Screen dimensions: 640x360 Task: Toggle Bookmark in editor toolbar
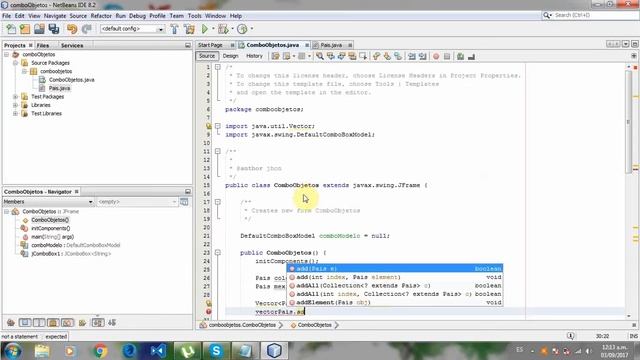coord(398,56)
